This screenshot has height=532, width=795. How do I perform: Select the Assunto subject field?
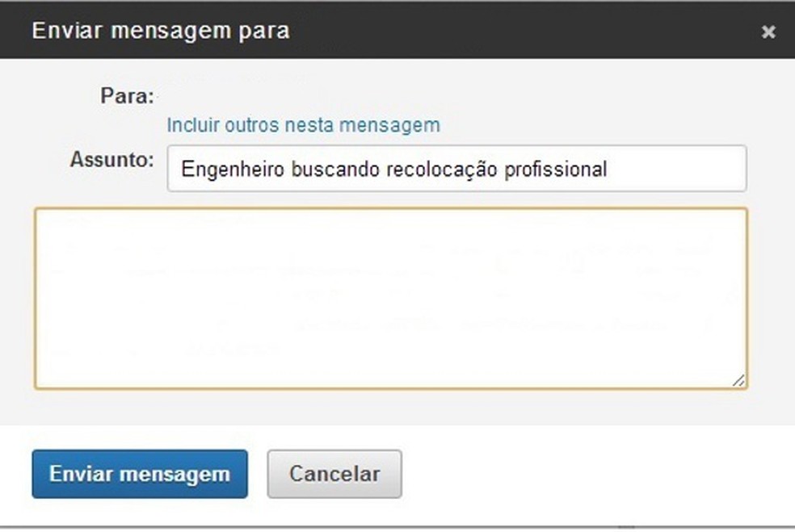click(x=456, y=168)
